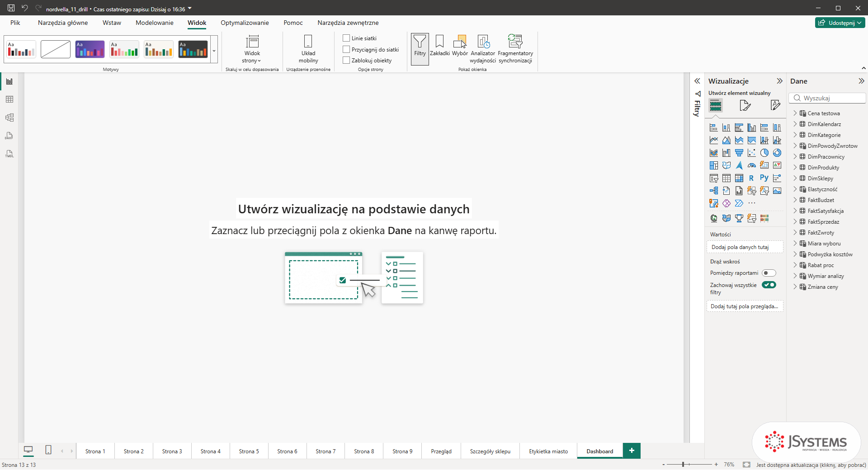
Task: Adjust the zoom slider in status bar
Action: pyautogui.click(x=683, y=465)
